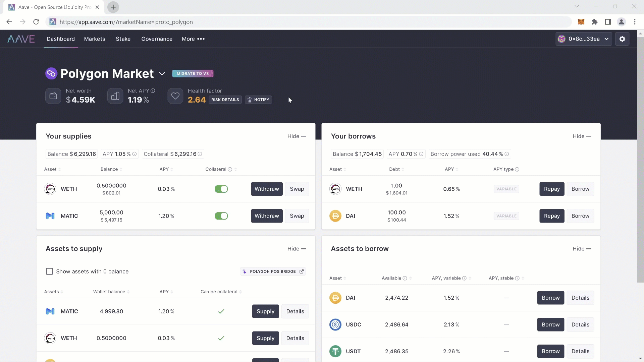Image resolution: width=644 pixels, height=362 pixels.
Task: Click the APY type info icon
Action: [517, 169]
